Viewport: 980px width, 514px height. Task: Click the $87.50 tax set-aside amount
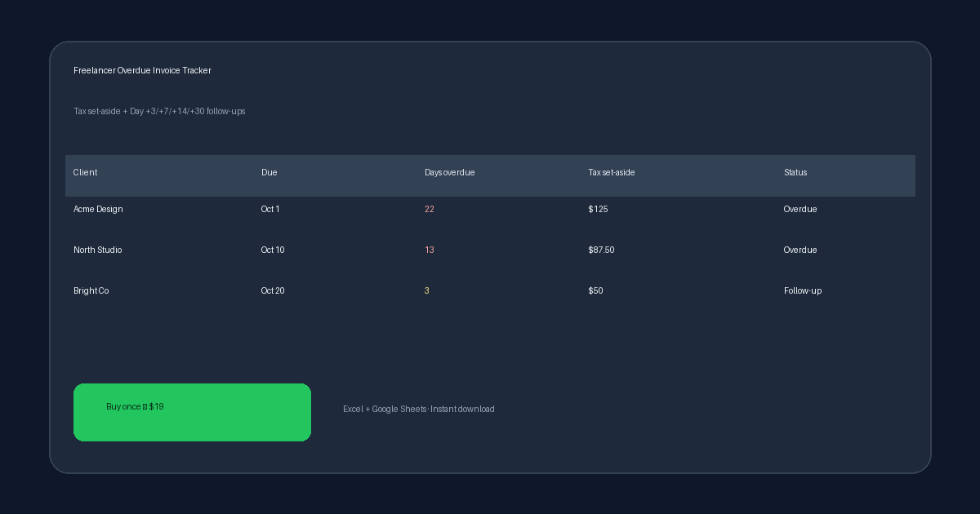[x=601, y=250]
